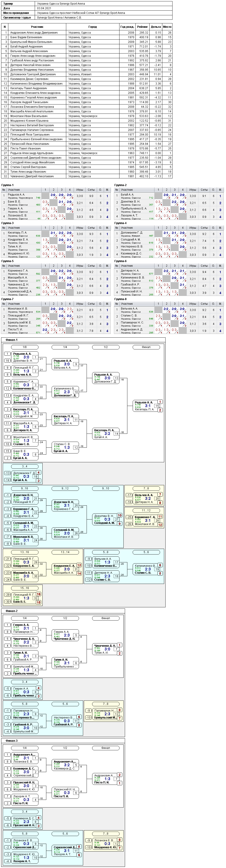Click organizer value Synergy Sport Arena / Ахламов С.В.

59,18
